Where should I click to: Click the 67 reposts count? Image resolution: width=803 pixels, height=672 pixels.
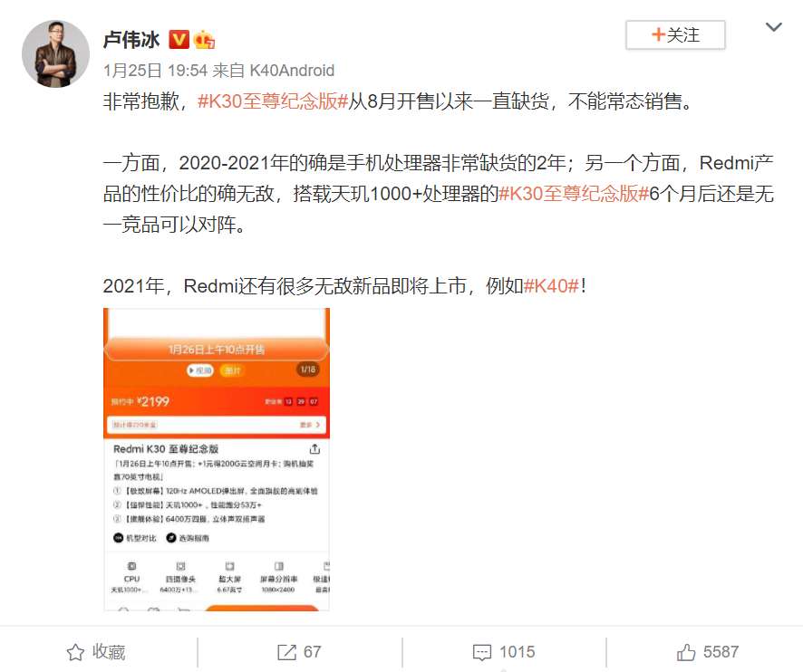tap(313, 652)
